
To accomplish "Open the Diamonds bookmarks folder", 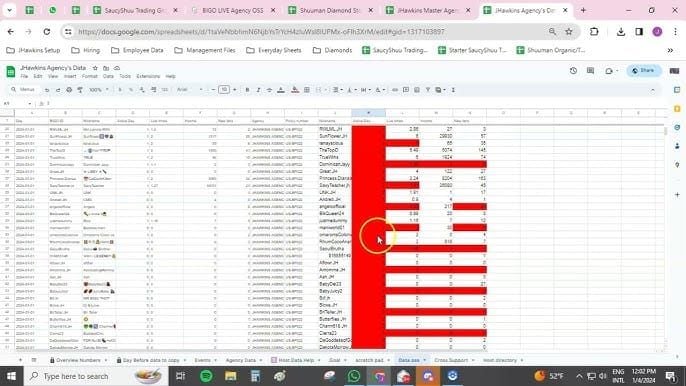I will (332, 50).
